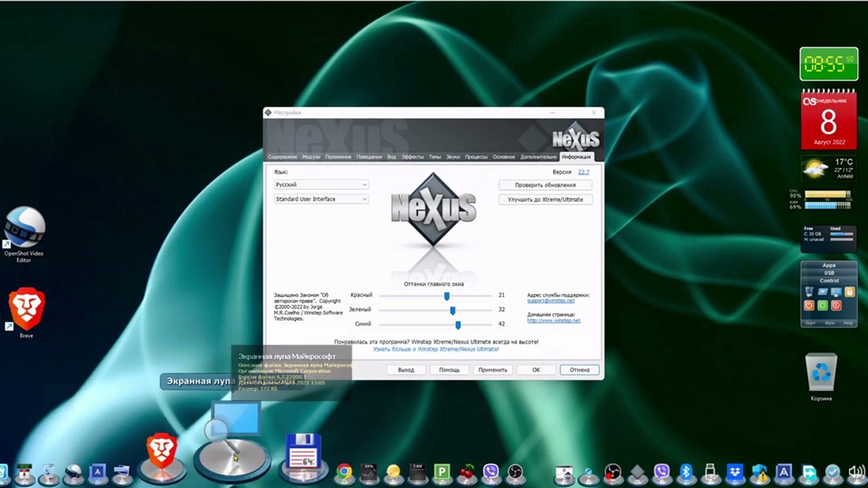Open the USB safely remove icon
This screenshot has width=868, height=488.
(710, 472)
